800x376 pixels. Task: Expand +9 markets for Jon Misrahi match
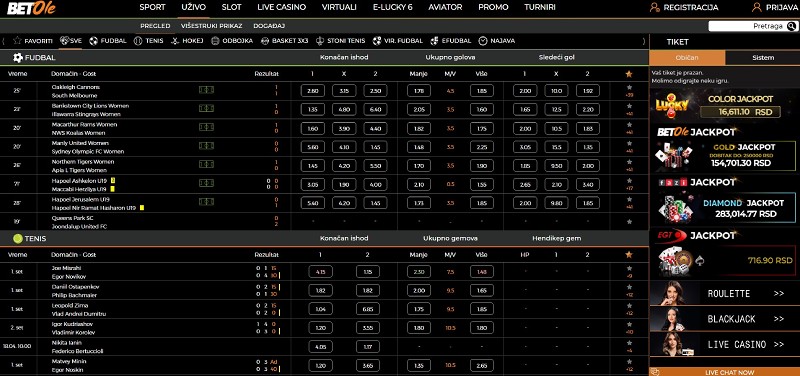[629, 276]
